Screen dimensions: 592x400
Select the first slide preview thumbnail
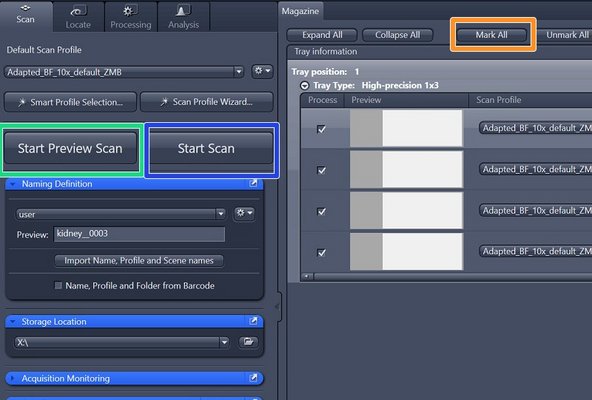[x=406, y=128]
